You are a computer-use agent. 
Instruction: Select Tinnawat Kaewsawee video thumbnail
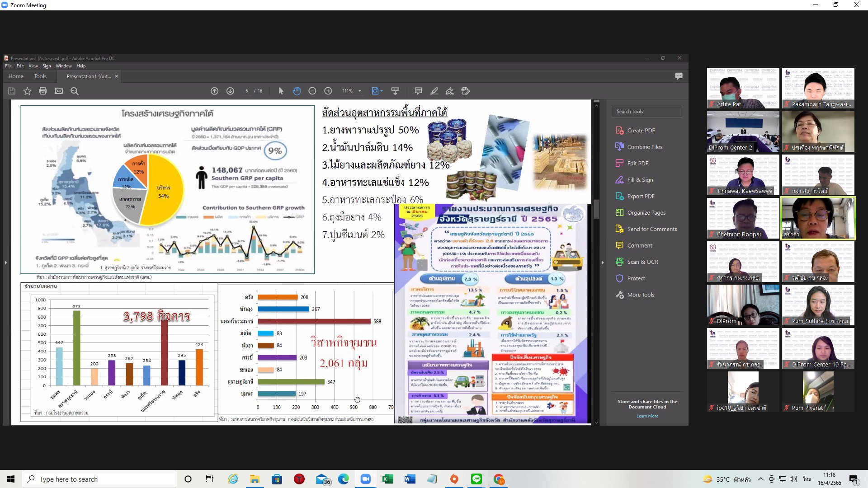click(743, 175)
